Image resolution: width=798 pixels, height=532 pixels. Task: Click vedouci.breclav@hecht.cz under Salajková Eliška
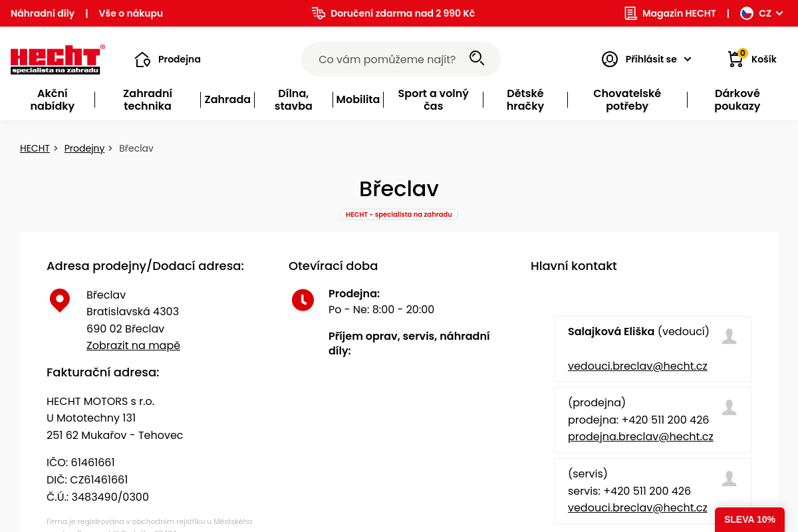[x=638, y=366]
